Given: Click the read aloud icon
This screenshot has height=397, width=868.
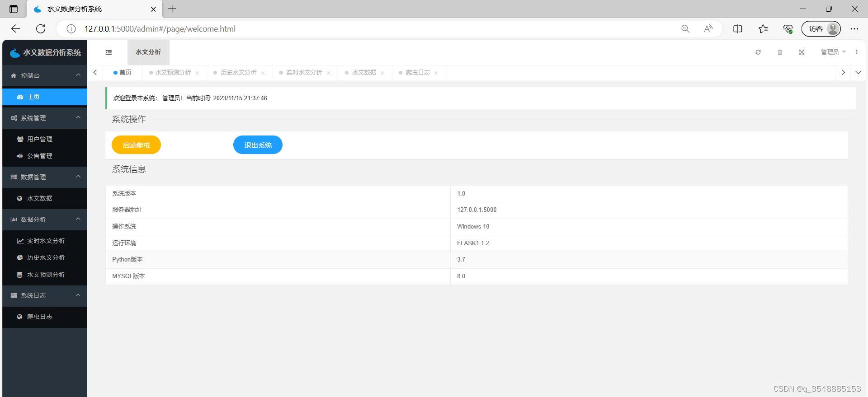Looking at the screenshot, I should point(708,29).
